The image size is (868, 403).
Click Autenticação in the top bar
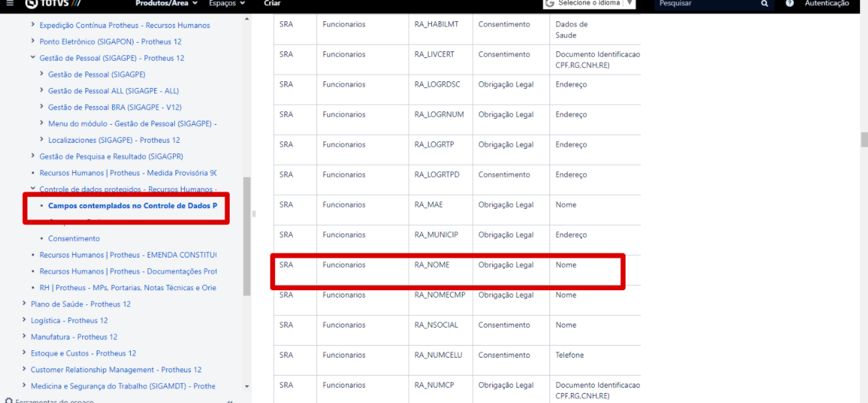click(827, 3)
